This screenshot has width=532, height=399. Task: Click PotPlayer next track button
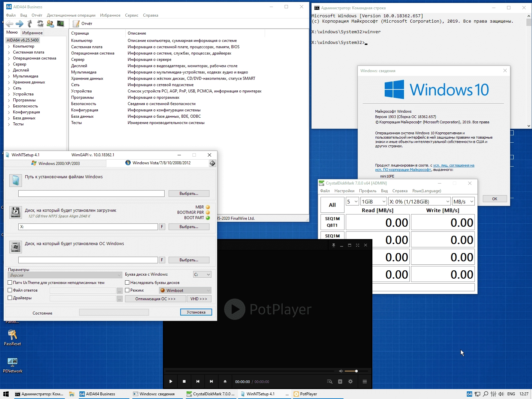coord(211,381)
